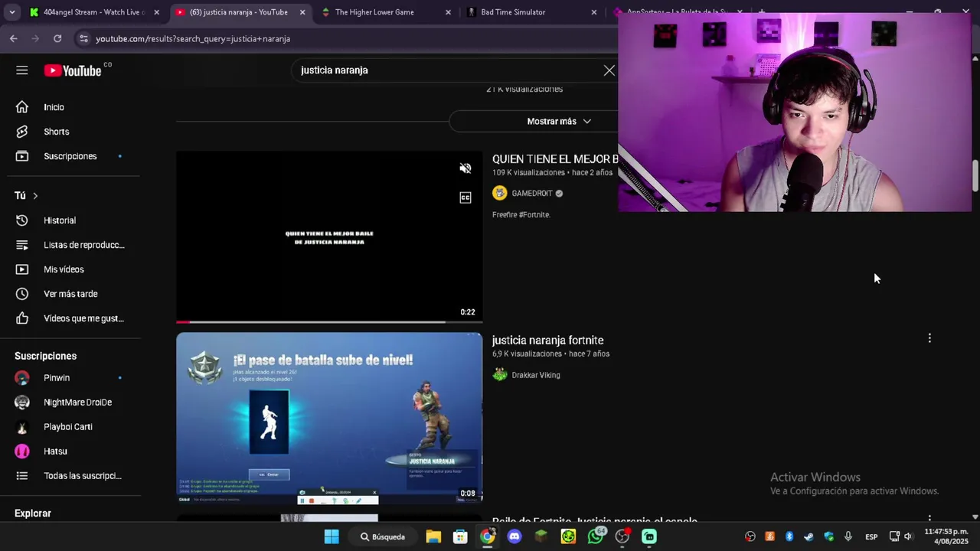The image size is (980, 551).
Task: Open OBS Studio from taskbar
Action: pos(622,536)
